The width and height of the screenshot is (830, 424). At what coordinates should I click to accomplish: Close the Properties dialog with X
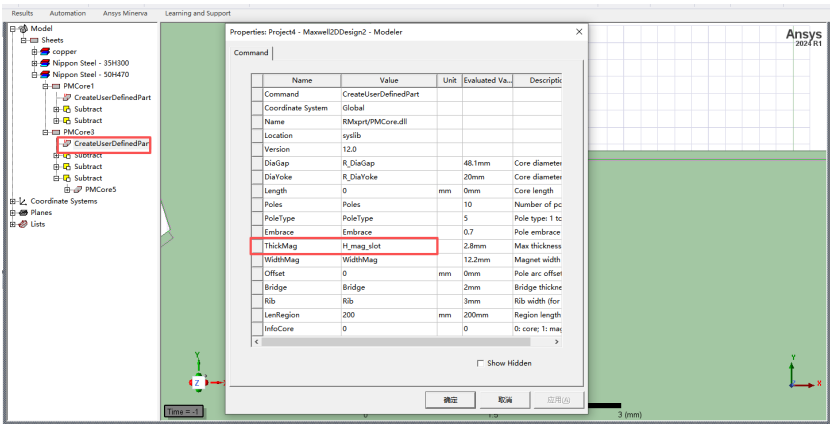click(579, 32)
